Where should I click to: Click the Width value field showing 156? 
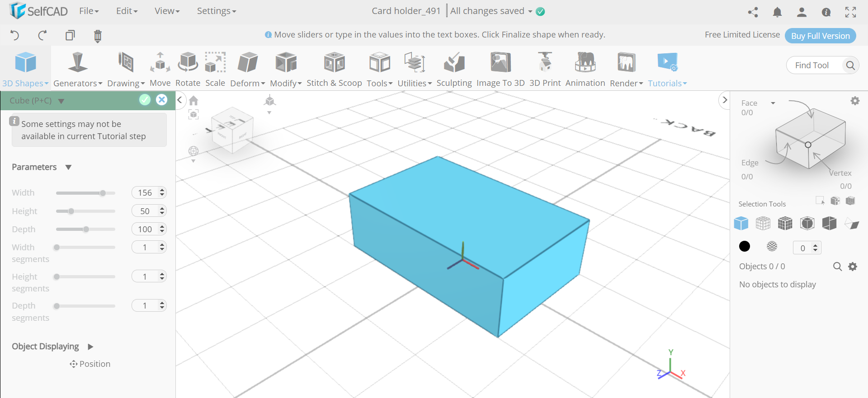click(x=149, y=192)
